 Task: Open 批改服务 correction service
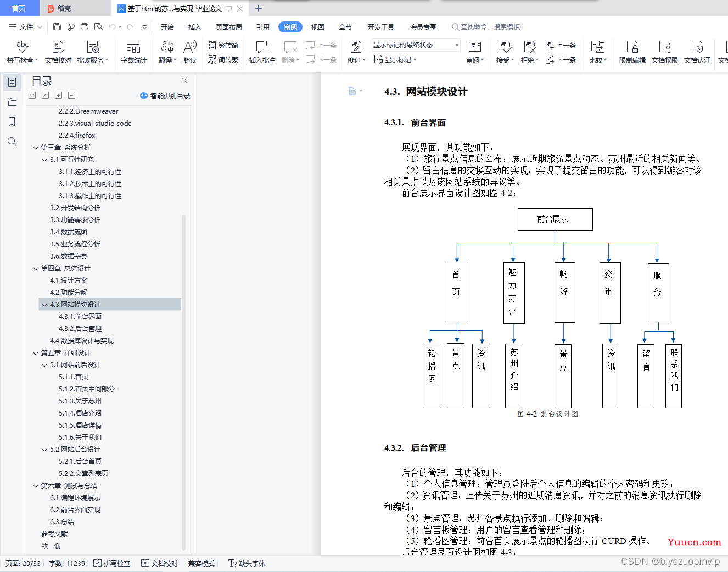[x=93, y=52]
